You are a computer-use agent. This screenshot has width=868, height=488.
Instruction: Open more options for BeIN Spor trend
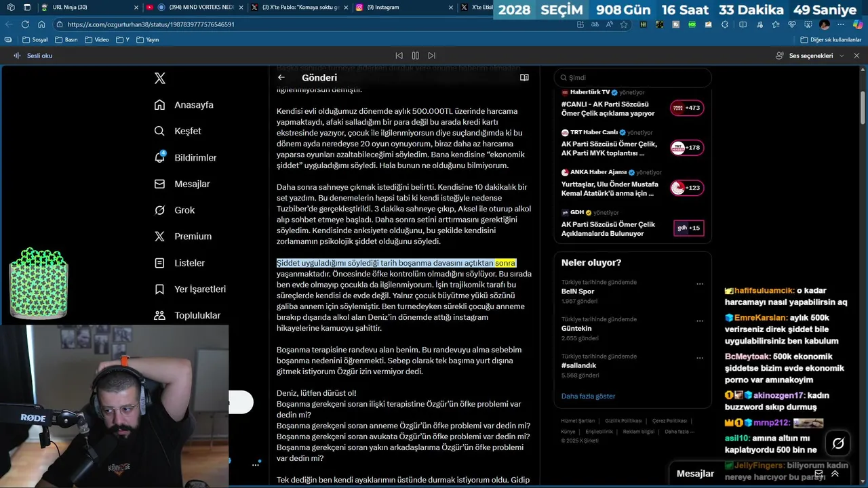click(700, 283)
